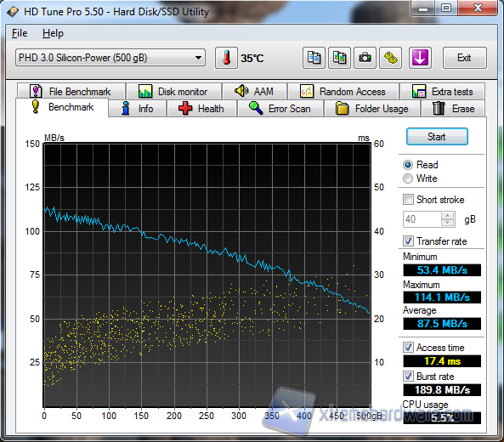The width and height of the screenshot is (504, 442).
Task: Open Error Scan magnifier tab
Action: 256,108
